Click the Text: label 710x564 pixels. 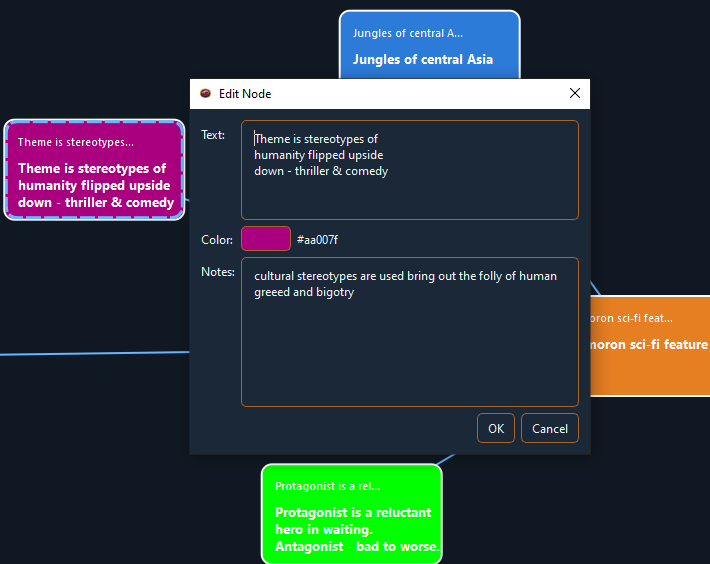[213, 135]
